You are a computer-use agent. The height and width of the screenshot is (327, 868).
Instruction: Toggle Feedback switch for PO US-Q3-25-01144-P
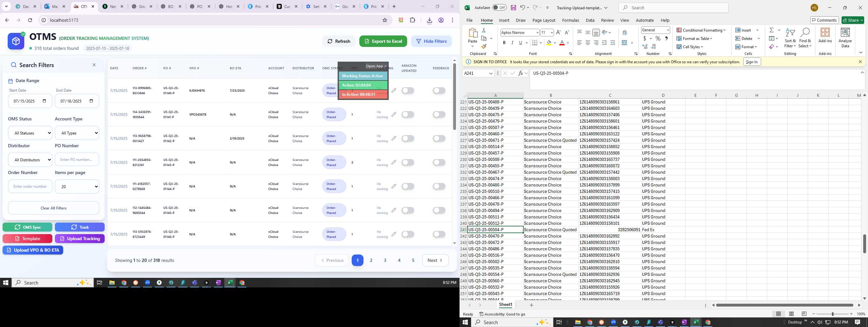pos(439,186)
